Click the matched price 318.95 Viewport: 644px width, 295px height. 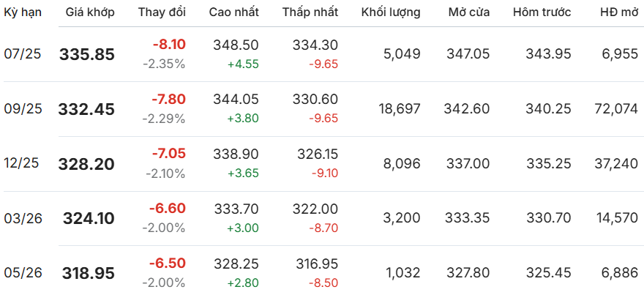tap(89, 273)
